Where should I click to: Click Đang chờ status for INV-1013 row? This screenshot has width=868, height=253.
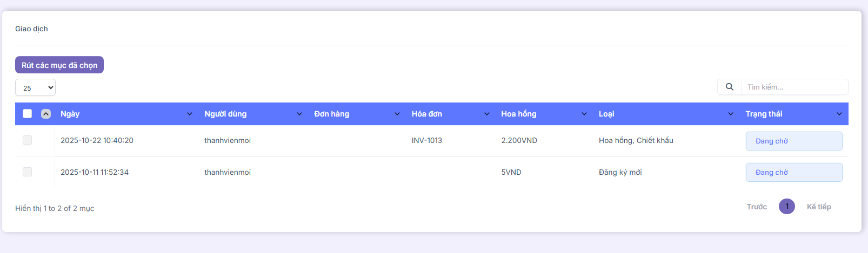click(x=793, y=141)
